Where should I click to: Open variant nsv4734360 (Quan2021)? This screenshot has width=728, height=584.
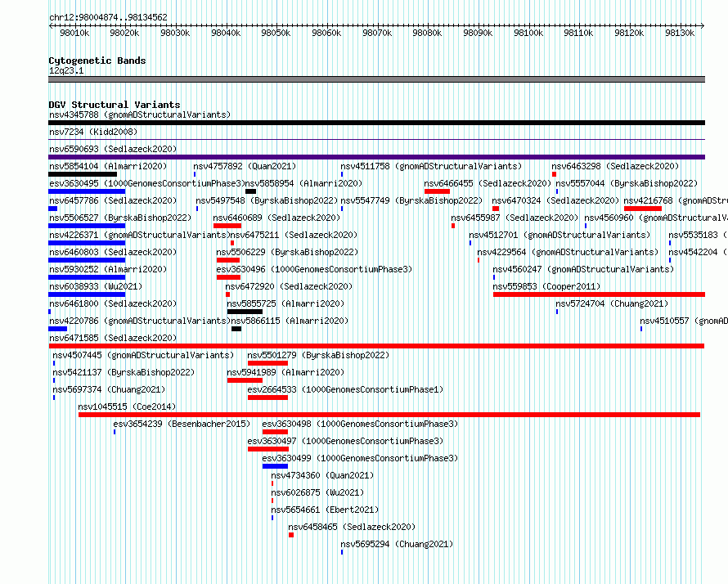coord(322,475)
